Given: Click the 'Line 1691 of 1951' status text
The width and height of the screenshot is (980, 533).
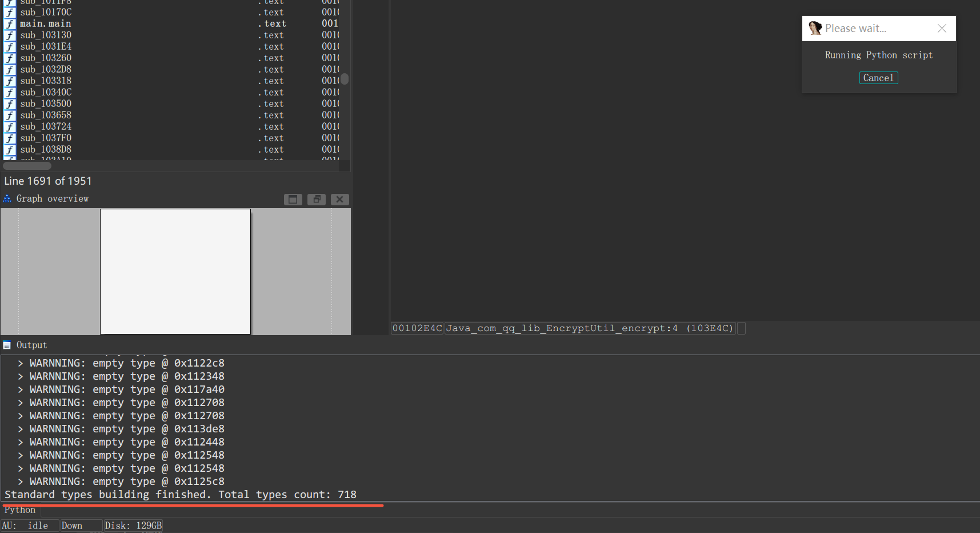Looking at the screenshot, I should click(x=48, y=181).
